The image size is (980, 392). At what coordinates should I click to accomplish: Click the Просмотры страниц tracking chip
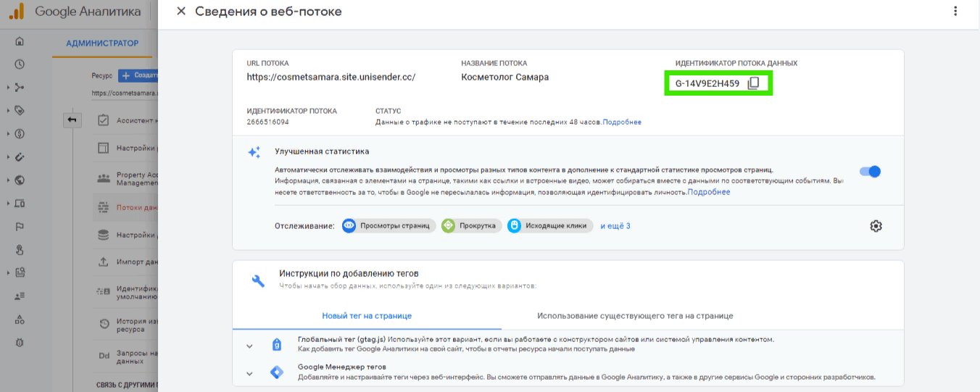coord(389,226)
